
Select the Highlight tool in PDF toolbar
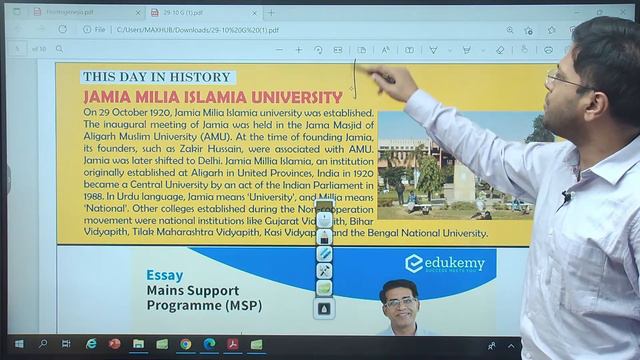click(467, 50)
